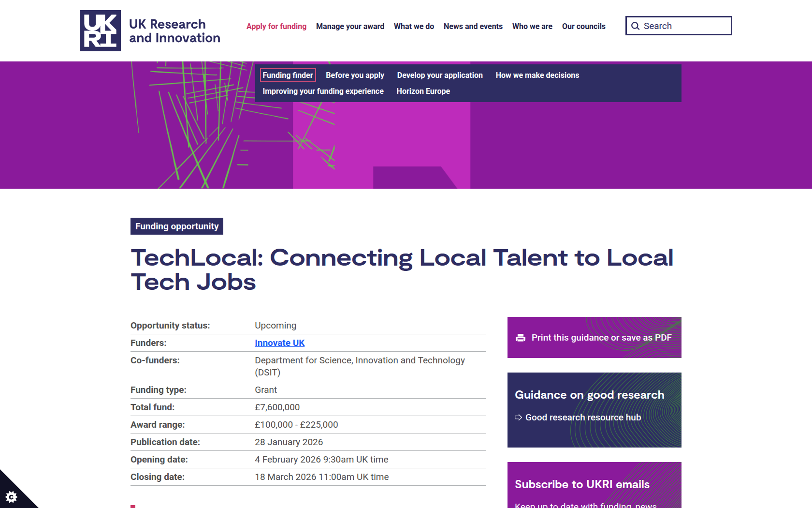Open the Before you apply page

(355, 75)
